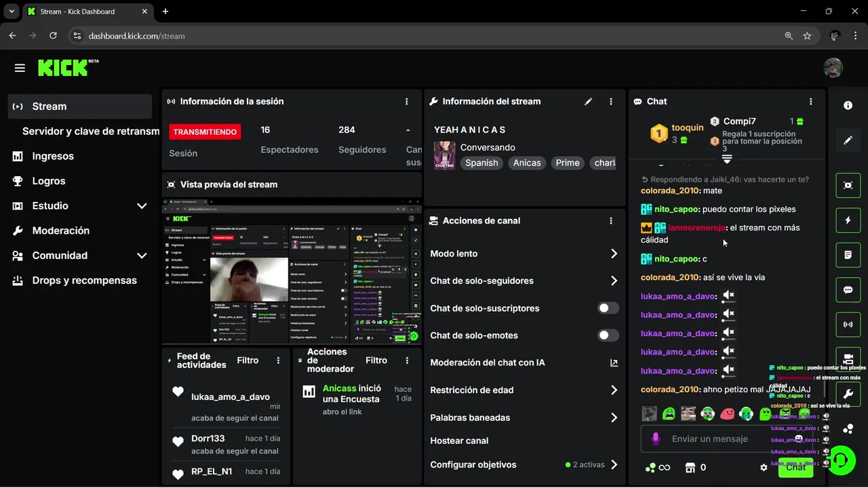This screenshot has height=488, width=868.
Task: Click the Anicas tag
Action: [x=527, y=163]
